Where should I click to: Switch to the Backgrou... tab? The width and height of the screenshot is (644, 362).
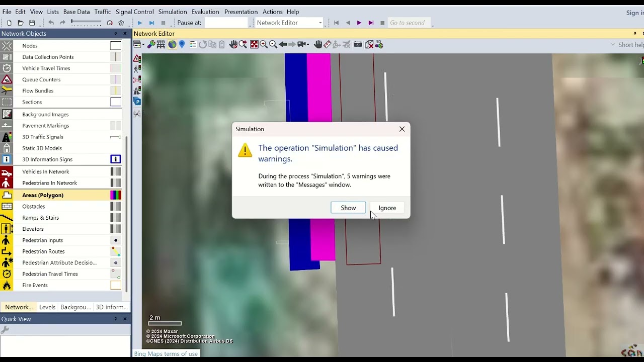75,307
